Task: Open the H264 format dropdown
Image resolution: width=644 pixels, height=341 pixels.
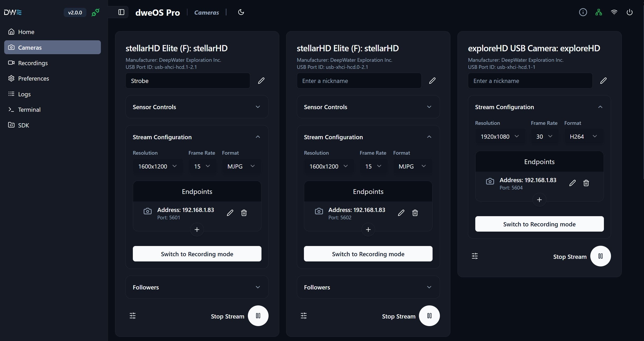Action: pyautogui.click(x=583, y=136)
